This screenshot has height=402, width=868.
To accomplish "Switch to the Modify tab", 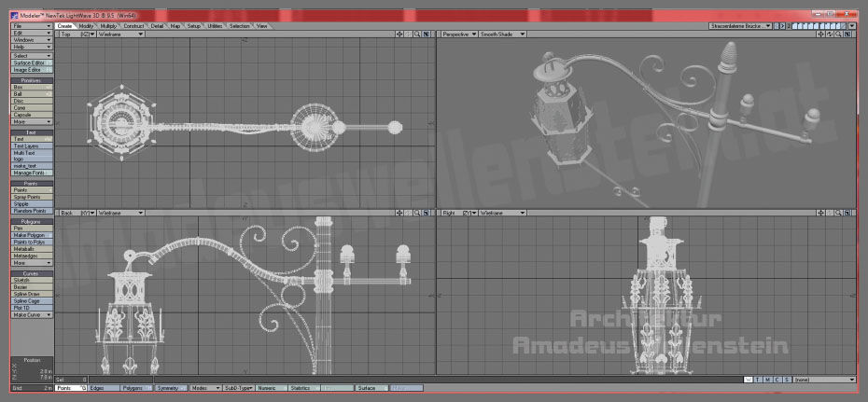I will point(86,26).
